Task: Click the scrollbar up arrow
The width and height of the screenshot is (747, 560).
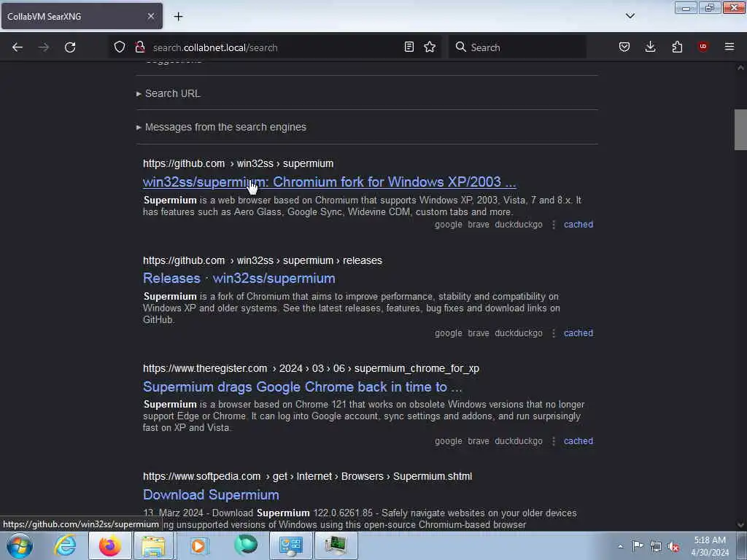Action: click(x=740, y=68)
